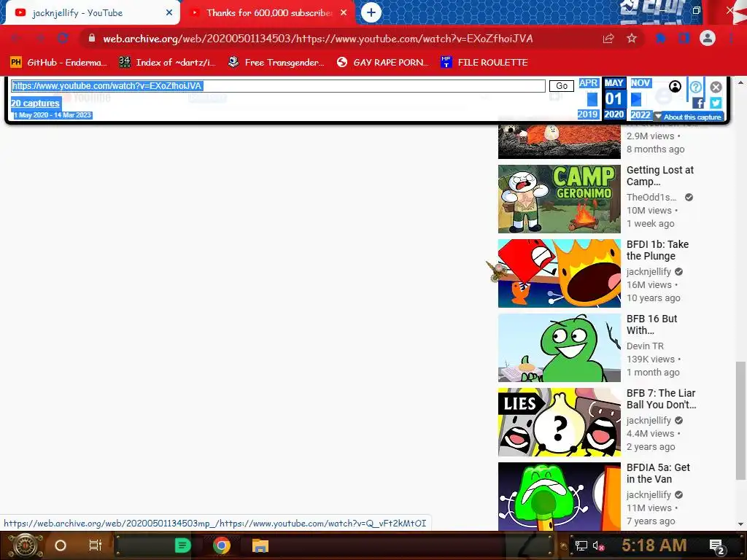Close the Thanks for 600,000 subscribers tab
Screen dimensions: 747x560
(x=344, y=13)
